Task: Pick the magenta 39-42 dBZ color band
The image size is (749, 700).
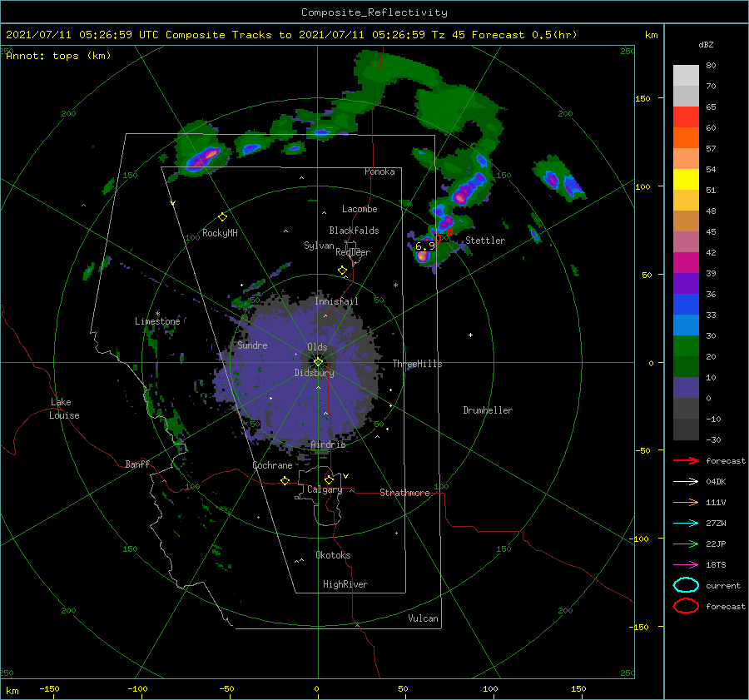Action: 686,263
